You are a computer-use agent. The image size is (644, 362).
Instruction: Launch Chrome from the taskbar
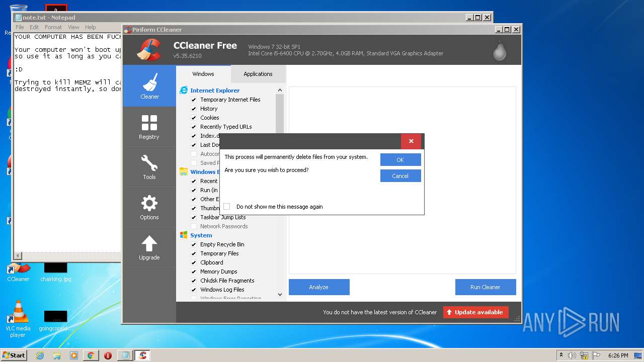(91, 355)
